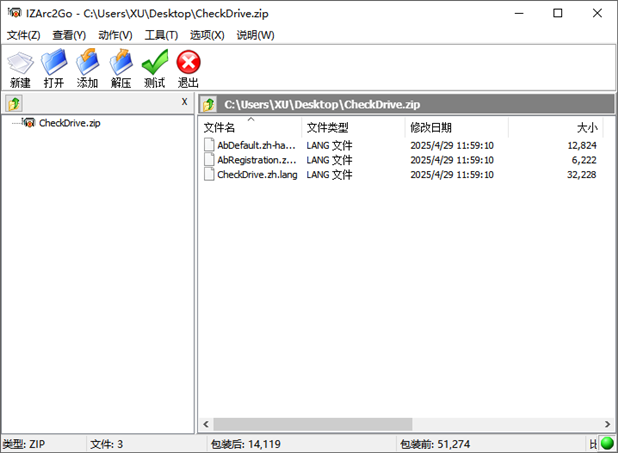Click the 解压 (Extract) toolbar icon
The height and width of the screenshot is (453, 618).
click(x=121, y=62)
